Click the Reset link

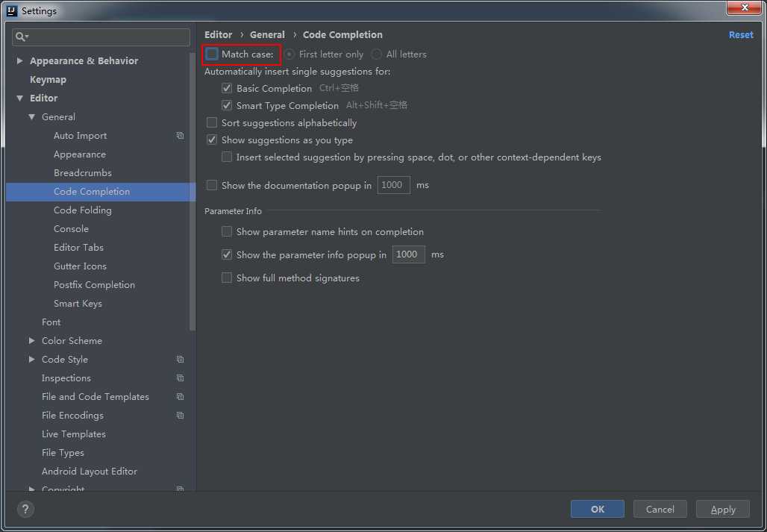pos(741,35)
